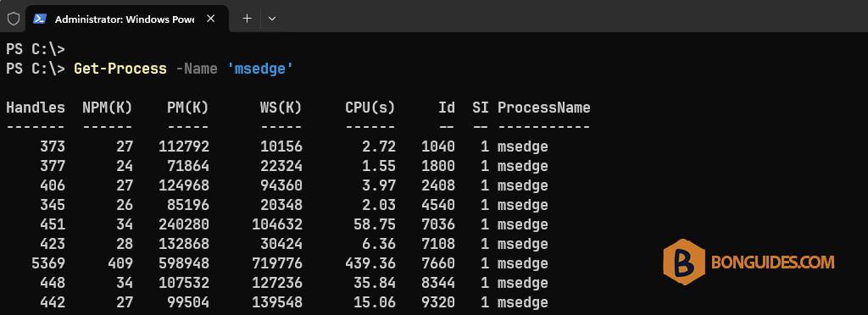Open a new tab with the plus button
The image size is (868, 315).
(247, 19)
